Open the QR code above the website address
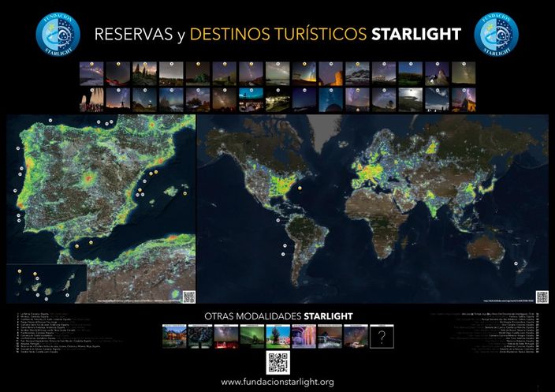 coord(278,363)
